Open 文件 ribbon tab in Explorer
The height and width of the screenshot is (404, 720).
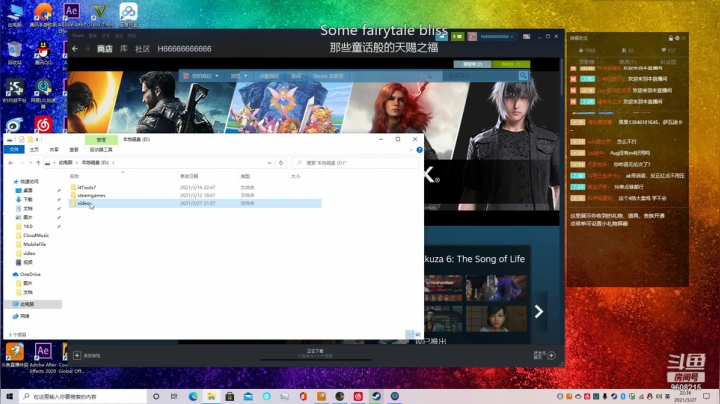pyautogui.click(x=14, y=150)
